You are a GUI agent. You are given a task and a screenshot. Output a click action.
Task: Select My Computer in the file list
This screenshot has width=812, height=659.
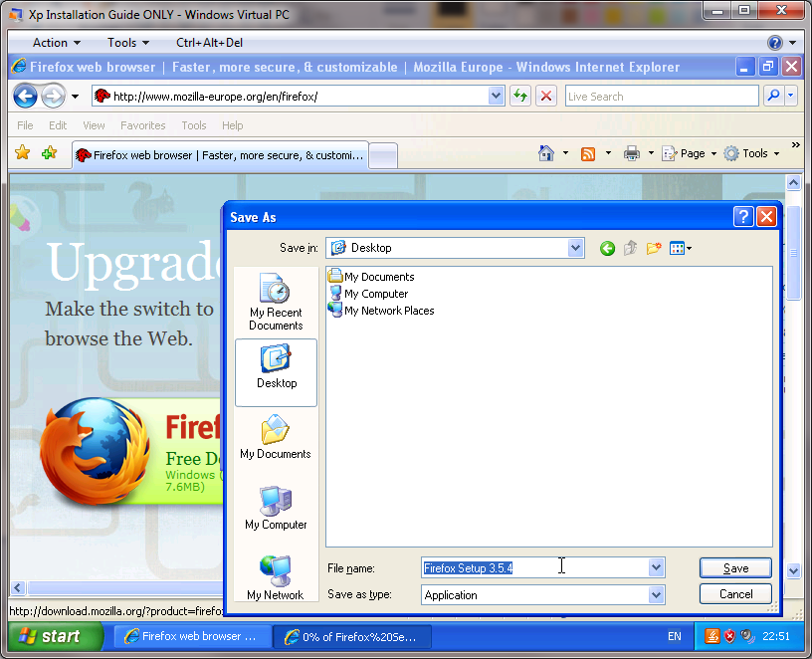tap(368, 294)
